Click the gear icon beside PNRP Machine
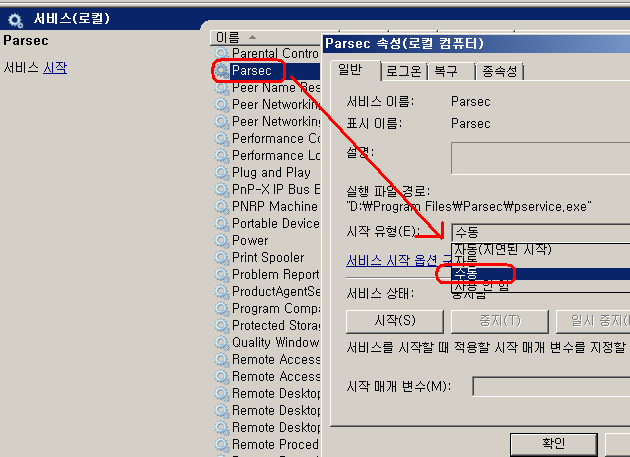This screenshot has width=630, height=457. (221, 207)
